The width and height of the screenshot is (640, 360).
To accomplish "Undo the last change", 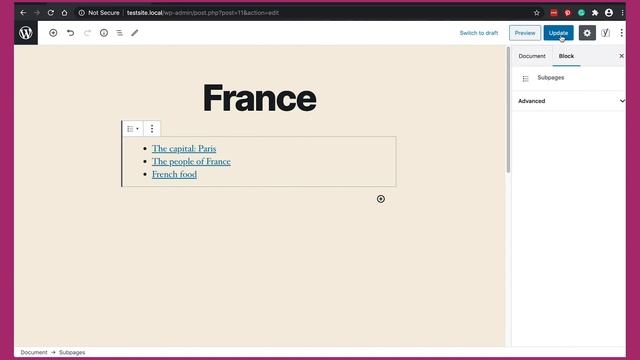I will tap(71, 33).
